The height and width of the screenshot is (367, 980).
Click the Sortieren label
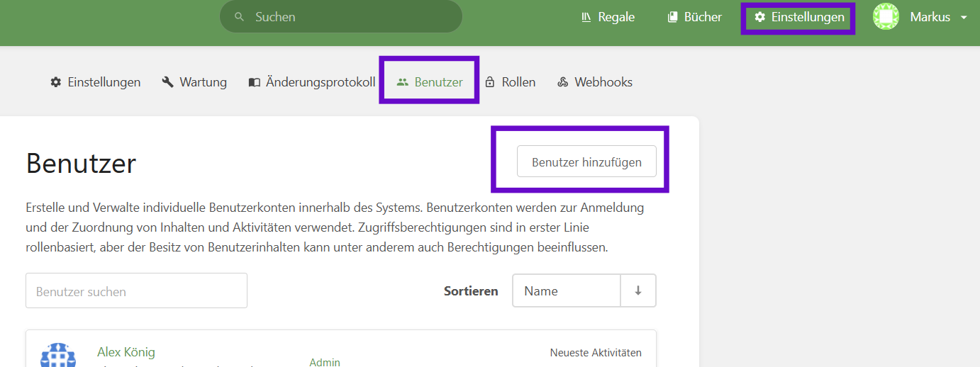pyautogui.click(x=471, y=291)
